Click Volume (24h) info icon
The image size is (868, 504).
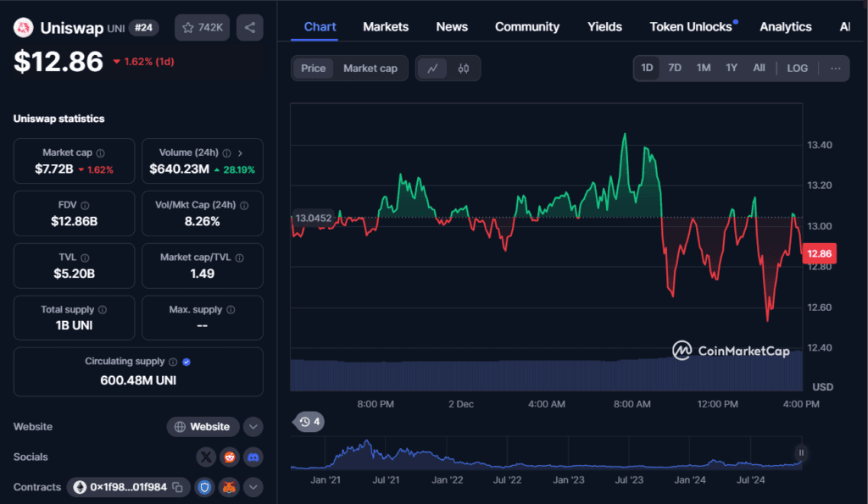(227, 153)
